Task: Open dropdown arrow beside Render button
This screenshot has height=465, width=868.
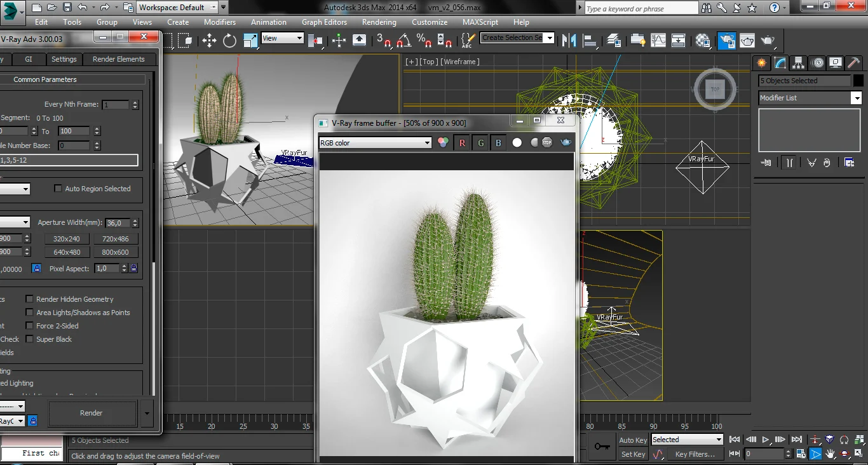Action: 147,413
